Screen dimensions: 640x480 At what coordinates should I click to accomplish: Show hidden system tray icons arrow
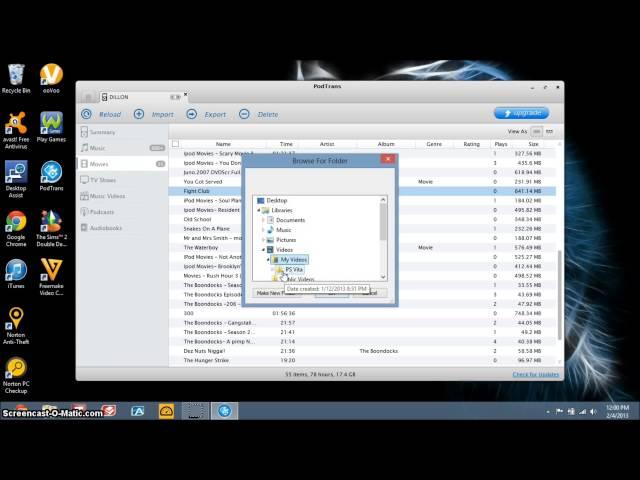coord(548,412)
